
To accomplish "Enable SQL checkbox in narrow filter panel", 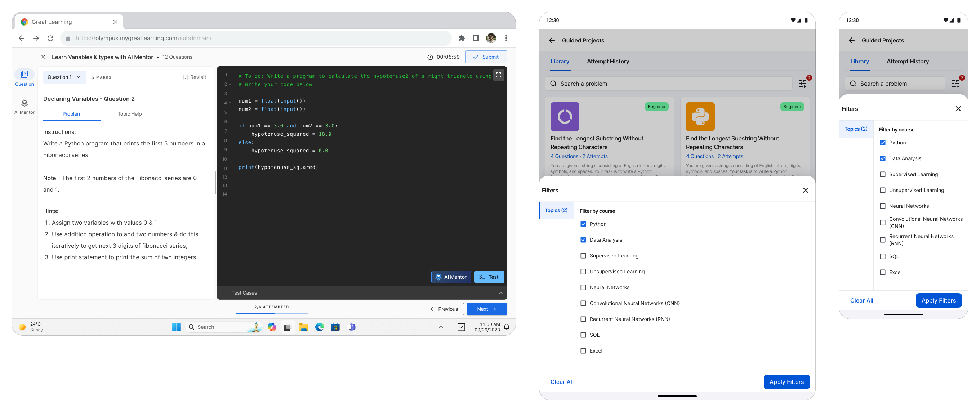I will (882, 256).
